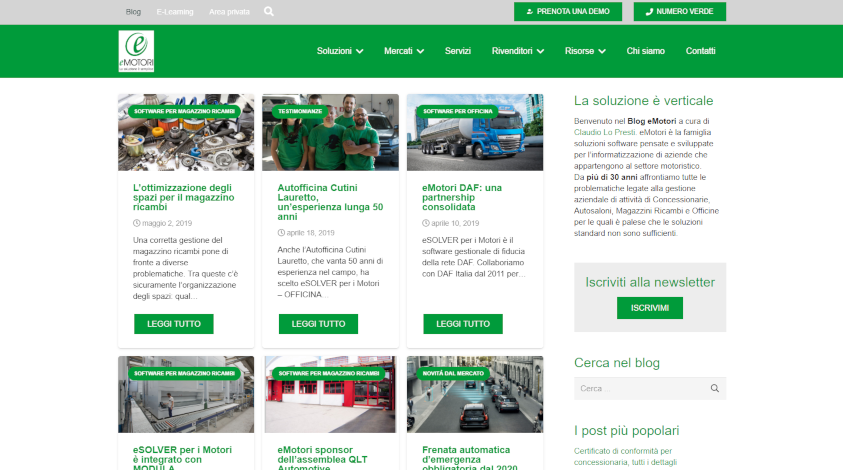Click the clock icon beside aprile 18, 2019
The image size is (843, 470).
(281, 233)
